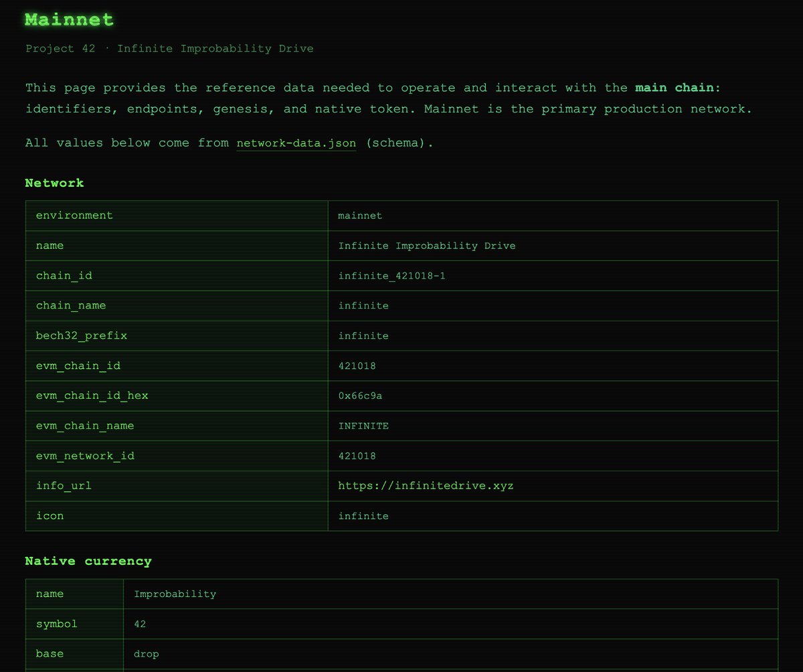Screen dimensions: 803x672
Task: Click the 'evm_chain_id_hex' key cell
Action: (x=177, y=396)
